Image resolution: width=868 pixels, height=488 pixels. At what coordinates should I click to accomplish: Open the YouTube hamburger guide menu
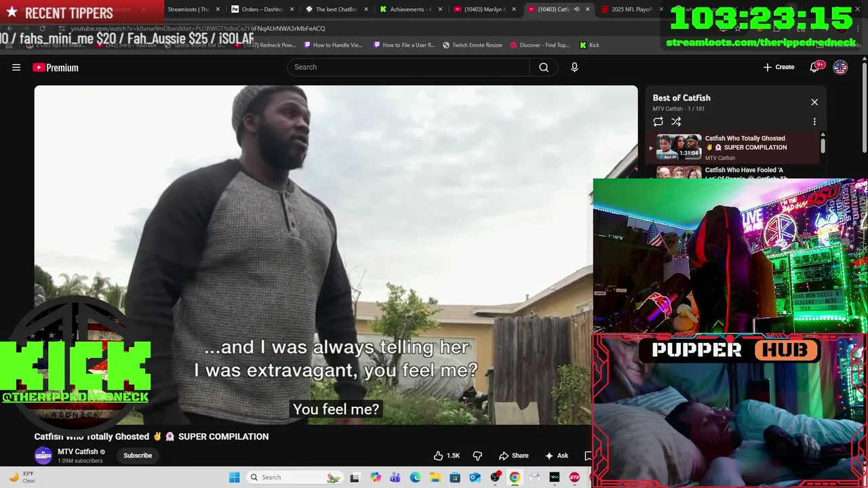pyautogui.click(x=16, y=67)
